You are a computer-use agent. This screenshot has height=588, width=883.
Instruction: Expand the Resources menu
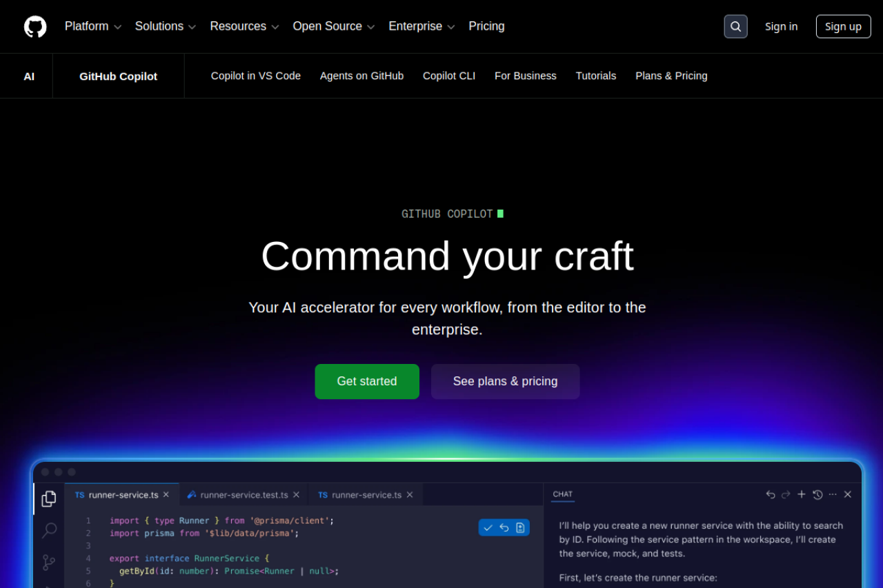(244, 26)
